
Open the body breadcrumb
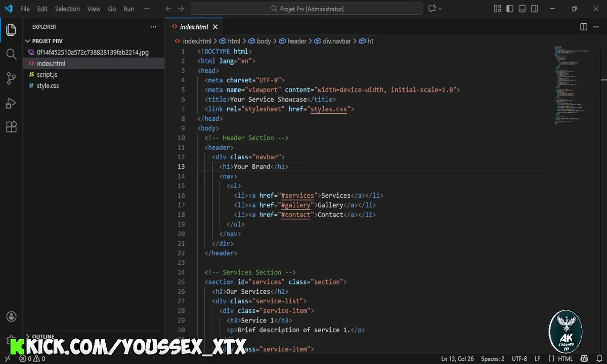260,41
